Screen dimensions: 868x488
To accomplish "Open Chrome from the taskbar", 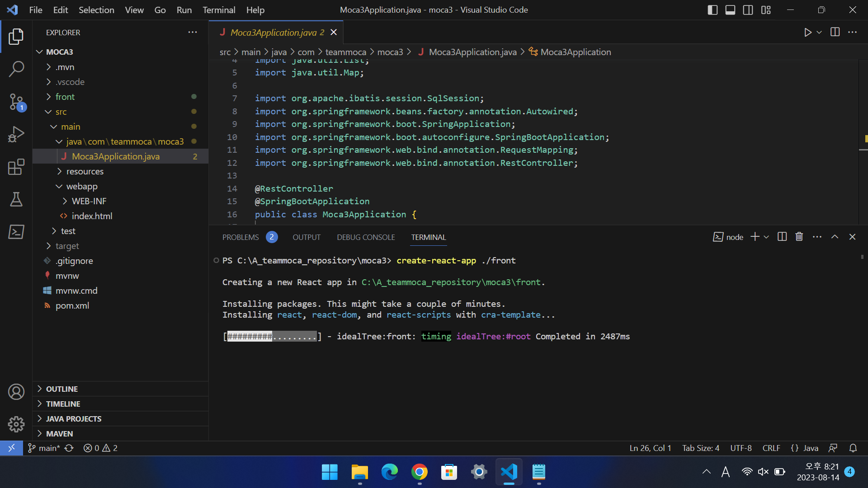I will click(x=419, y=472).
